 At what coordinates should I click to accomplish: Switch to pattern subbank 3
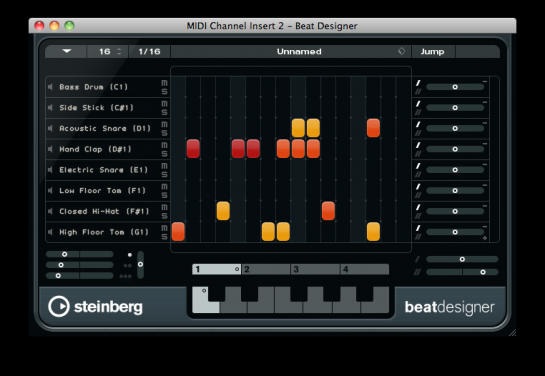[x=316, y=269]
